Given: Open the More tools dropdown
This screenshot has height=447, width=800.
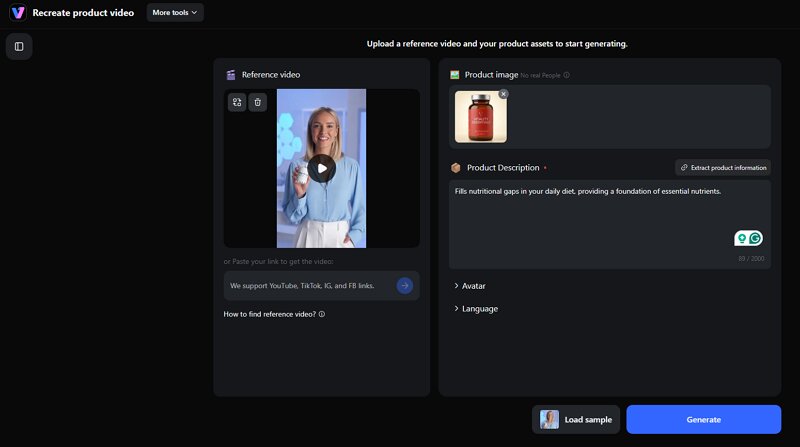Looking at the screenshot, I should coord(175,12).
